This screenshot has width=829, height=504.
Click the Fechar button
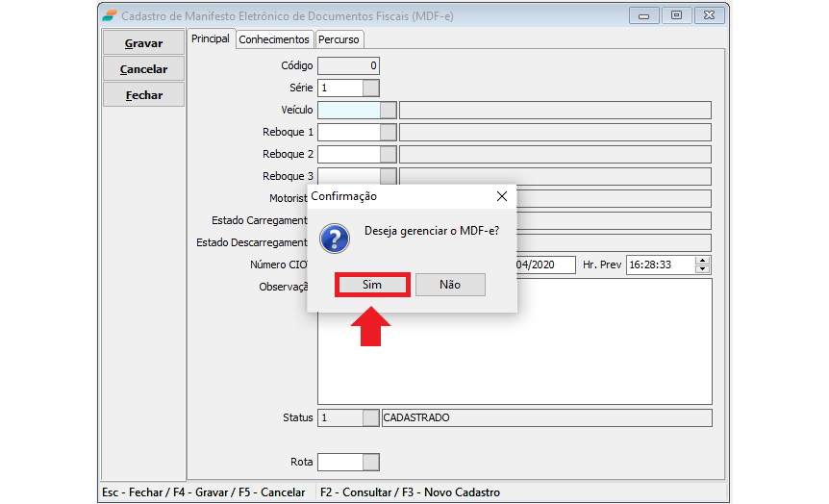tap(144, 95)
